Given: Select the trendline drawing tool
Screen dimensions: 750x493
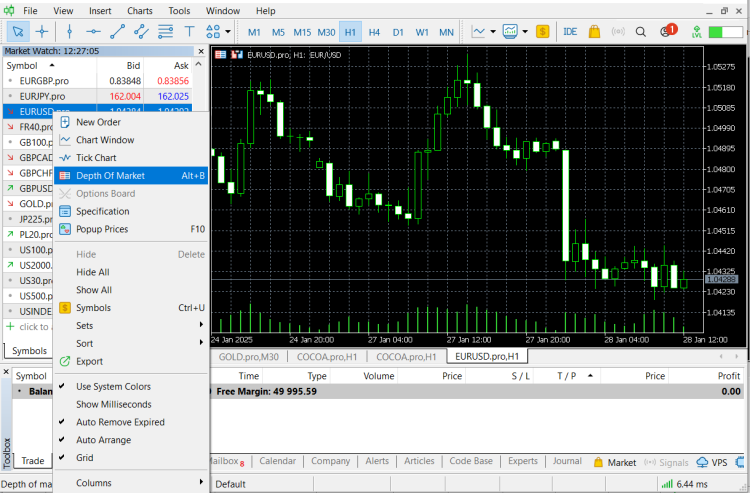Looking at the screenshot, I should point(119,31).
